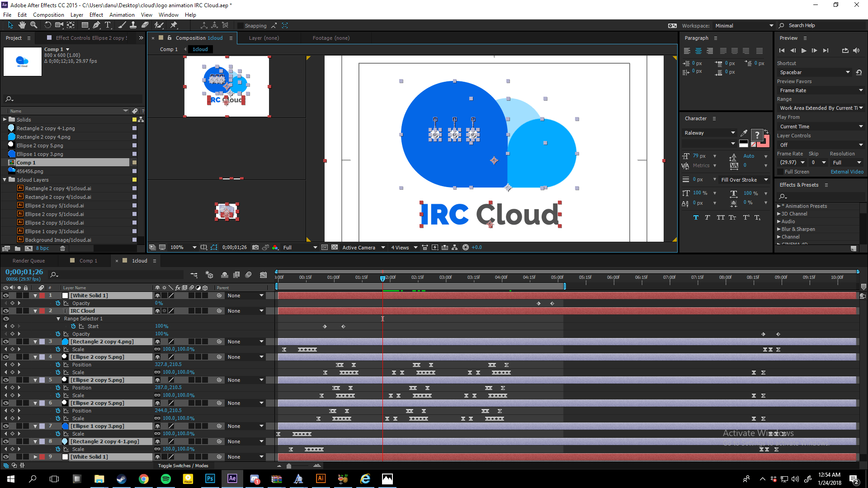Open Effect Controls panel tab
The width and height of the screenshot is (868, 488).
click(x=91, y=38)
